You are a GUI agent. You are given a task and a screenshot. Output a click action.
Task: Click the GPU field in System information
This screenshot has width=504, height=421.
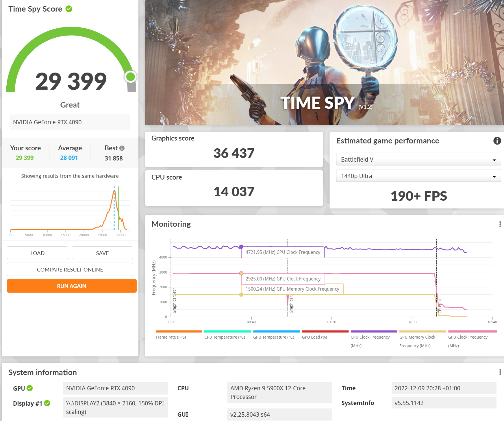click(115, 388)
